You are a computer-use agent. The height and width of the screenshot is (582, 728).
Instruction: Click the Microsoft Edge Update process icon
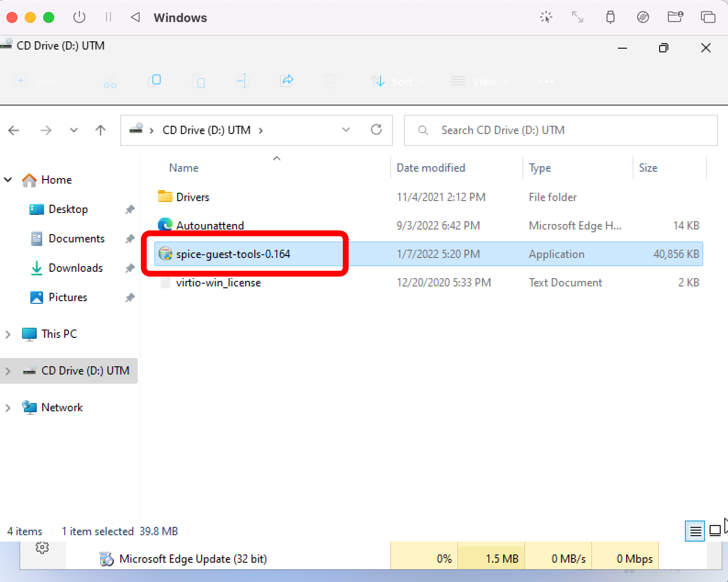(x=106, y=559)
